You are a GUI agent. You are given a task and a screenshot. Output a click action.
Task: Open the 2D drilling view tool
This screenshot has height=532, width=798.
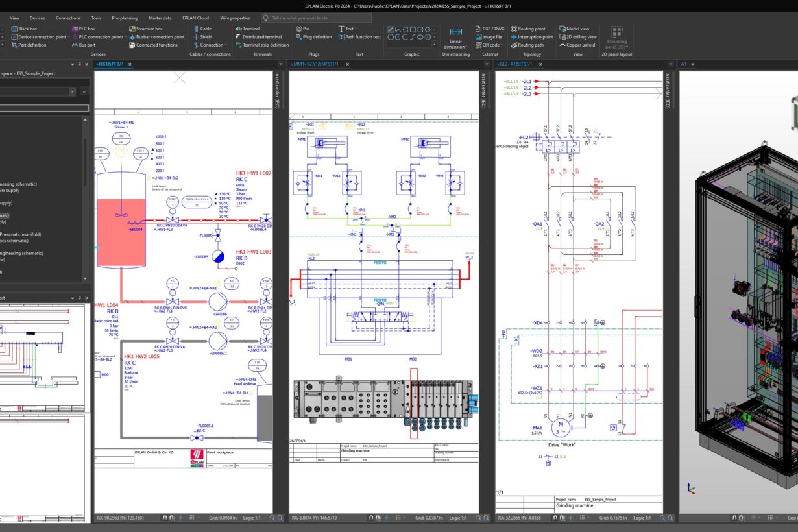click(577, 37)
